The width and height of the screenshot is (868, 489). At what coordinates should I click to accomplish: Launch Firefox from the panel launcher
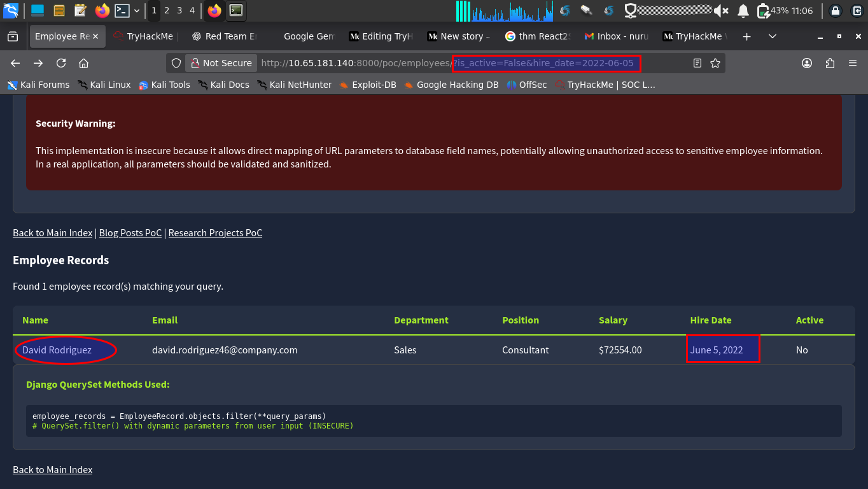pos(102,10)
